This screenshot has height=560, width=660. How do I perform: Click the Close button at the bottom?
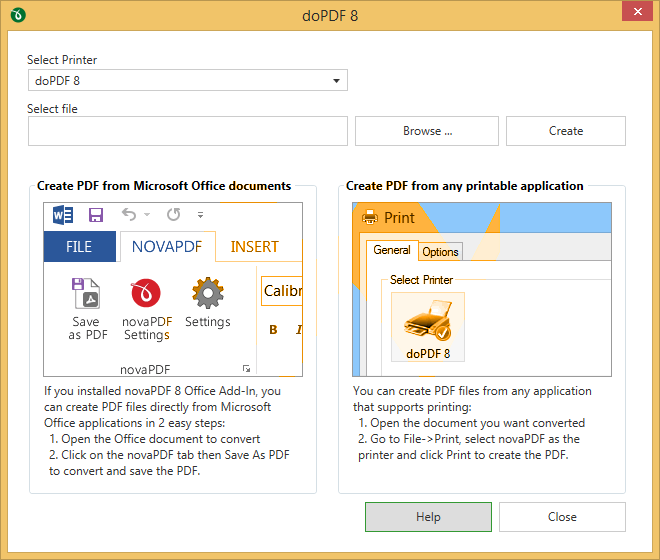tap(562, 517)
